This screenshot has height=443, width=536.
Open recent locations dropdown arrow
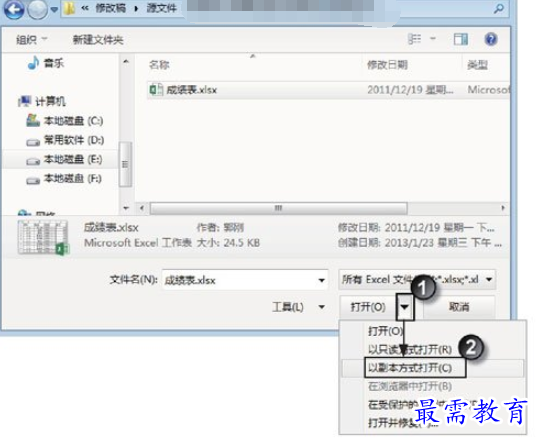(x=54, y=10)
